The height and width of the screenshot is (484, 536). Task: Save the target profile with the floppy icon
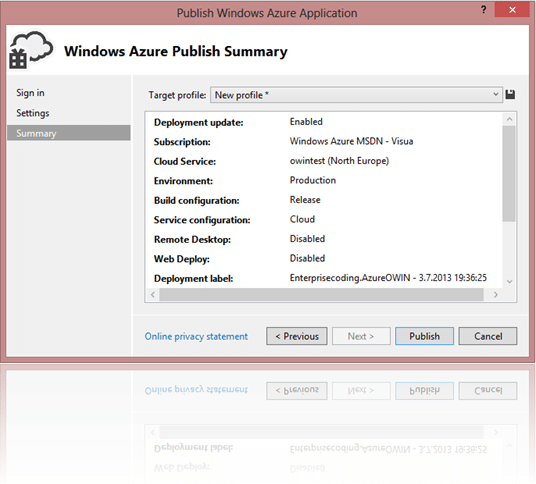510,94
